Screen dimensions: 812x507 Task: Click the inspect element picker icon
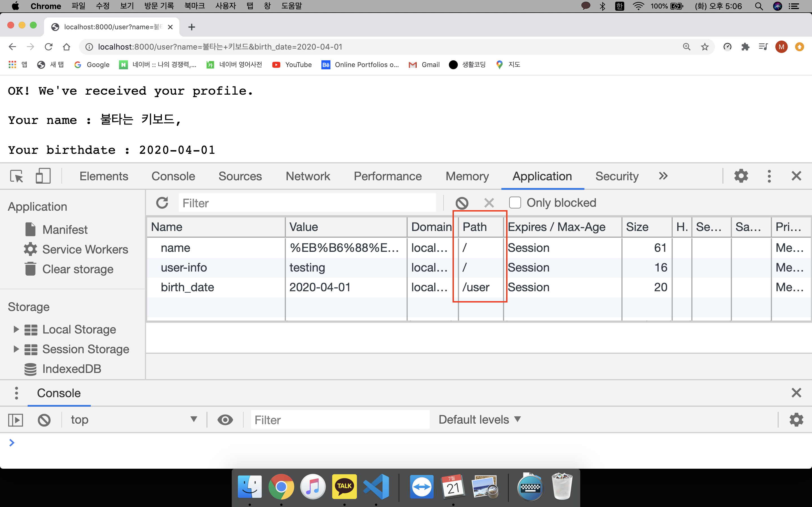pos(16,176)
